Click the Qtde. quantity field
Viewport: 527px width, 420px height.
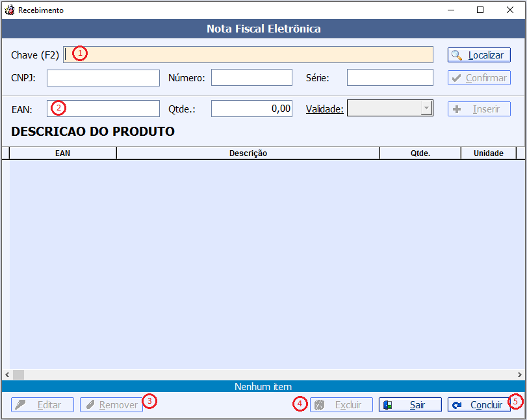click(x=251, y=109)
